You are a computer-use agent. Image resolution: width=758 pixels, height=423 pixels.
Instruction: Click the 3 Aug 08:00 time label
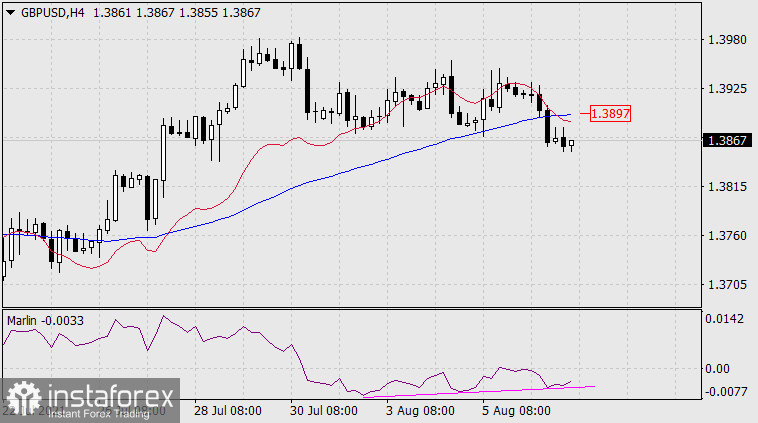[420, 411]
